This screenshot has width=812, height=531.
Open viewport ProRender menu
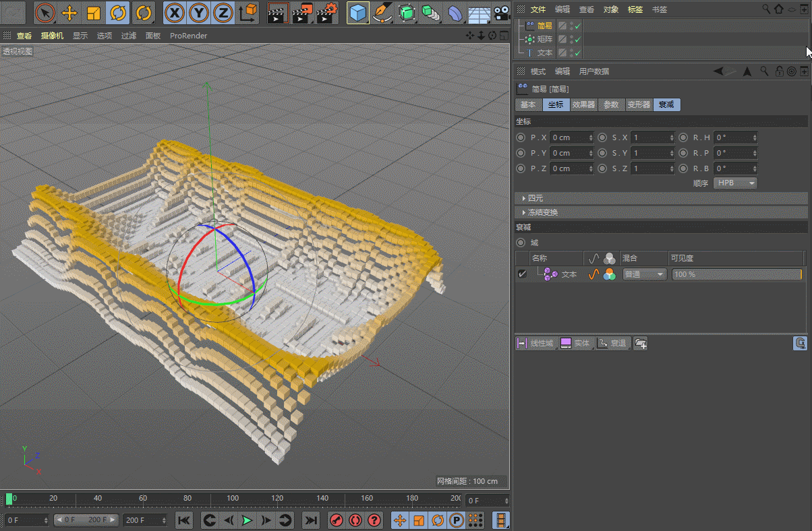tap(188, 36)
